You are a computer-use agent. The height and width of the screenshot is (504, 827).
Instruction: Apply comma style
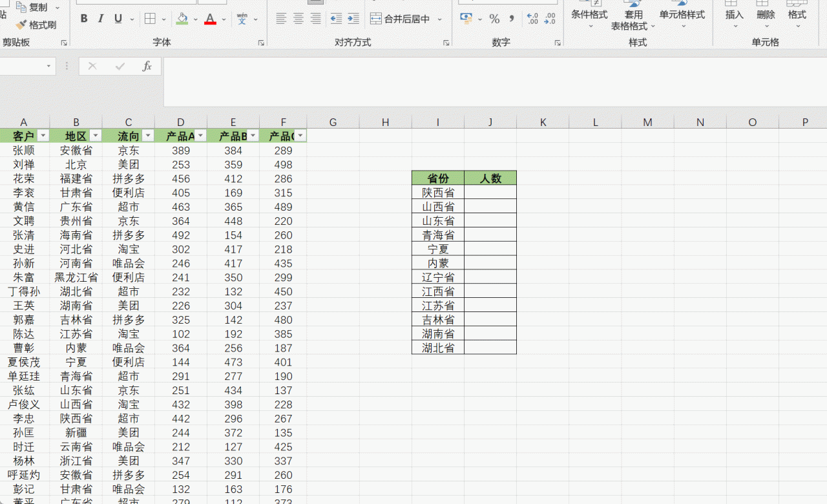pyautogui.click(x=512, y=19)
